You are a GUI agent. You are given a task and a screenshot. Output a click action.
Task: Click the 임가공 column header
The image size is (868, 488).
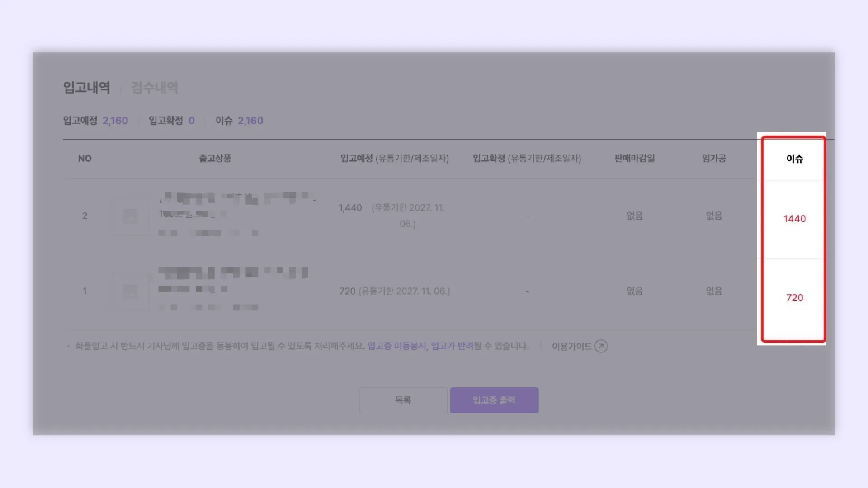click(x=713, y=159)
